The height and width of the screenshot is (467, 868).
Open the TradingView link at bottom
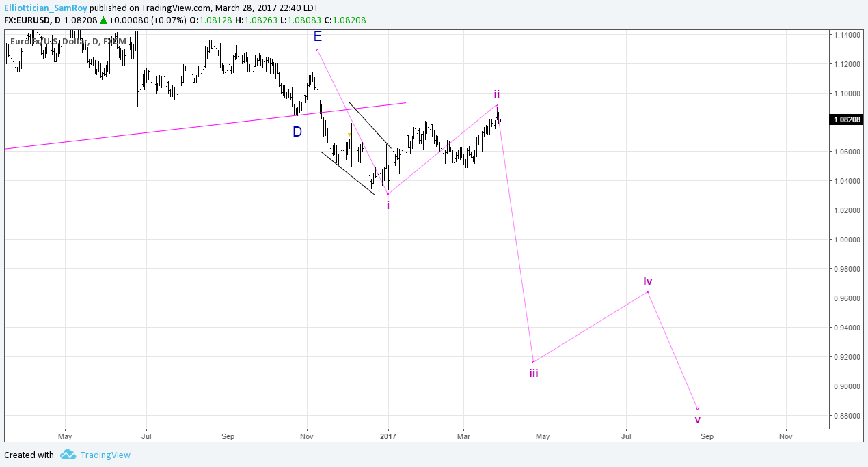click(x=105, y=455)
